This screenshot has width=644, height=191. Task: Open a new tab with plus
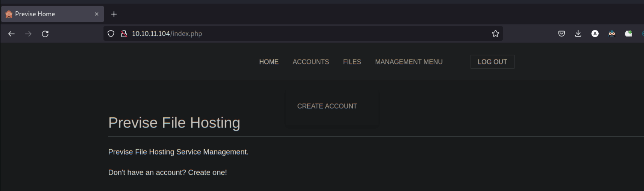[114, 14]
